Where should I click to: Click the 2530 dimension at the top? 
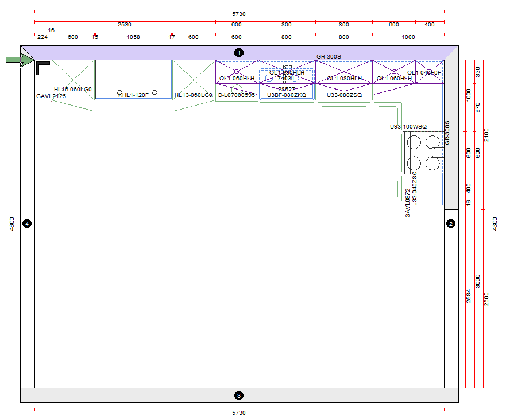click(125, 25)
